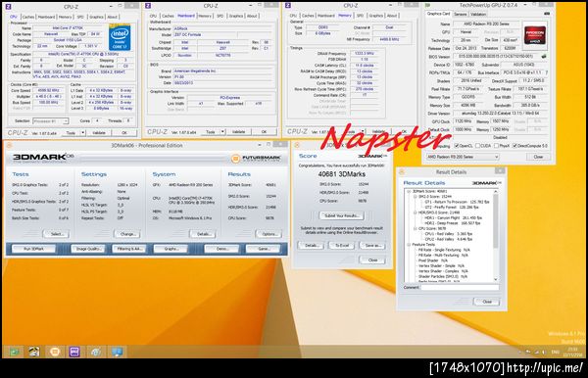Open the SPD tab in the Mainboard CPU-Z window

point(220,16)
